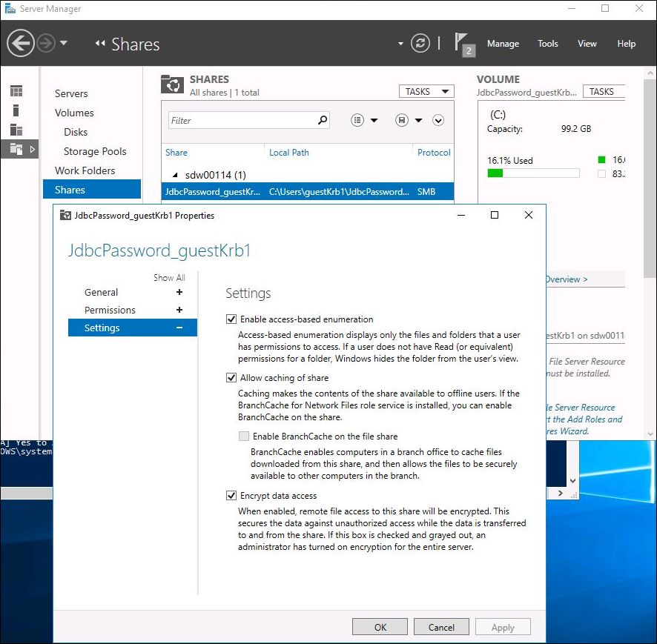Open the View menu

point(587,44)
